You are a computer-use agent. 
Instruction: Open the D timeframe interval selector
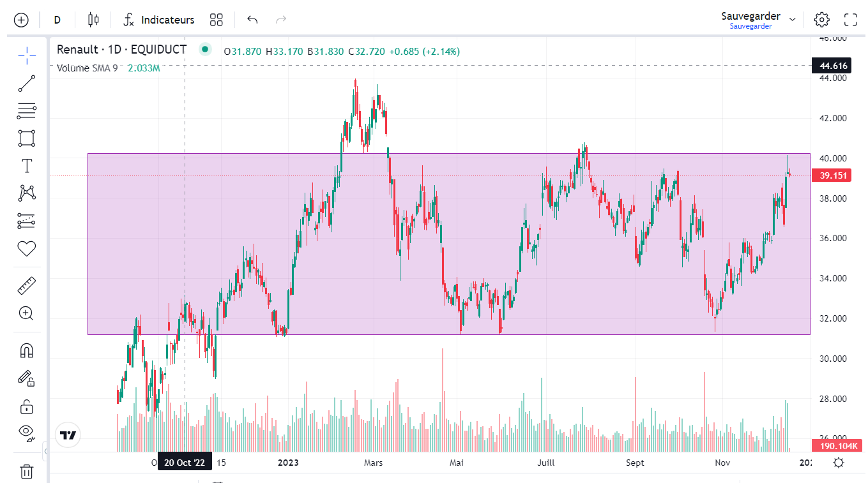pyautogui.click(x=57, y=20)
